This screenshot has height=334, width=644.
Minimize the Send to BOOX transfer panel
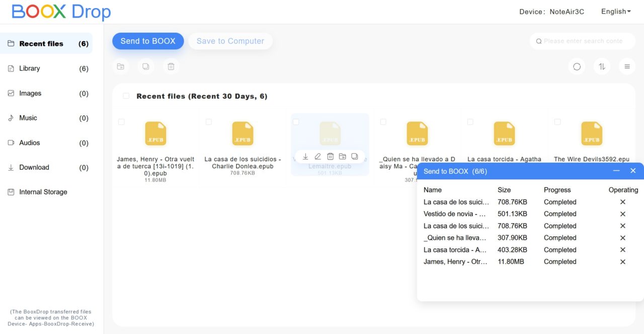point(616,171)
